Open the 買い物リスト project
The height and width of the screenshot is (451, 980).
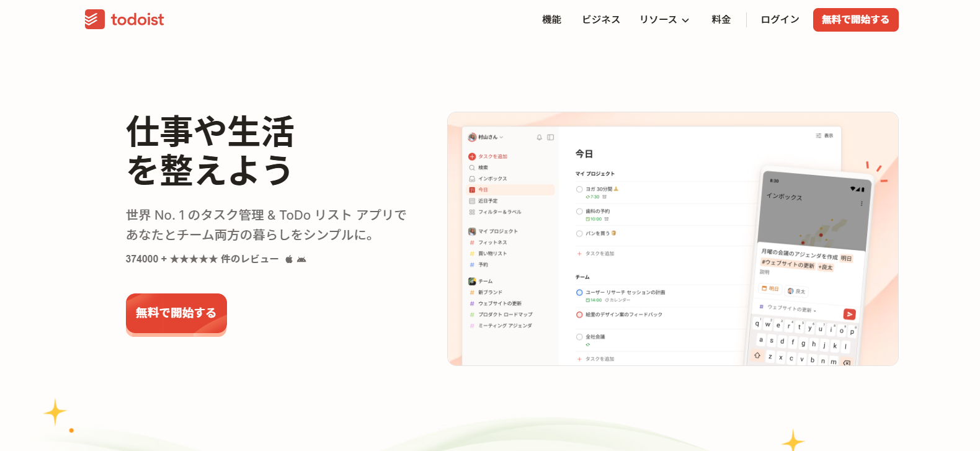pos(489,254)
